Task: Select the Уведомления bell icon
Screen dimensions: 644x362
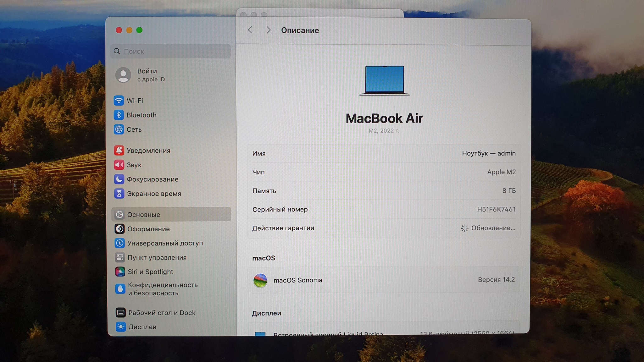Action: [x=119, y=151]
